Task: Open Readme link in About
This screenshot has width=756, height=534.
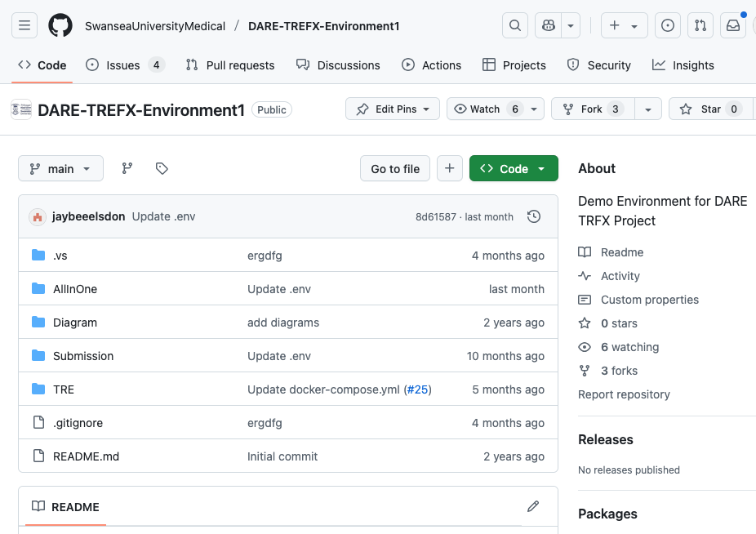Action: [611, 252]
